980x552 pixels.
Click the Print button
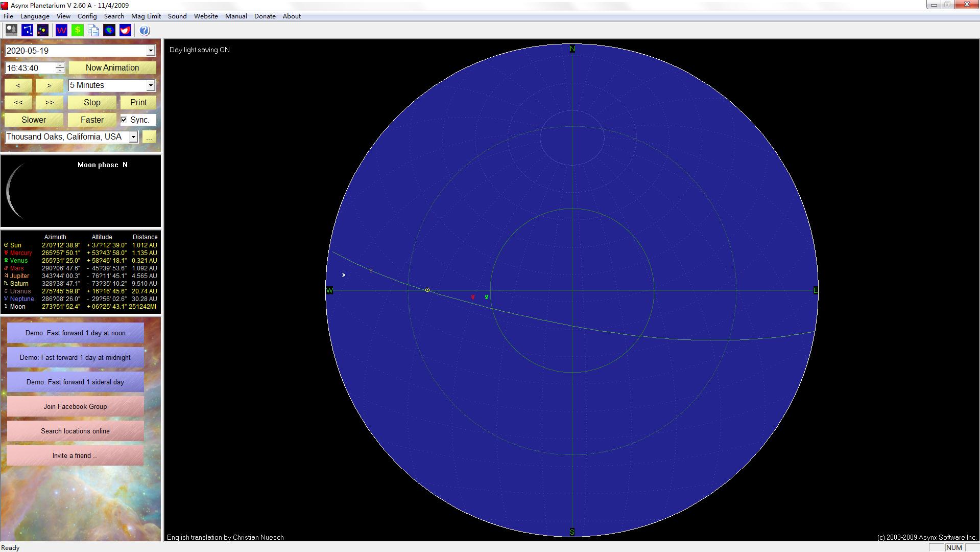(x=138, y=102)
